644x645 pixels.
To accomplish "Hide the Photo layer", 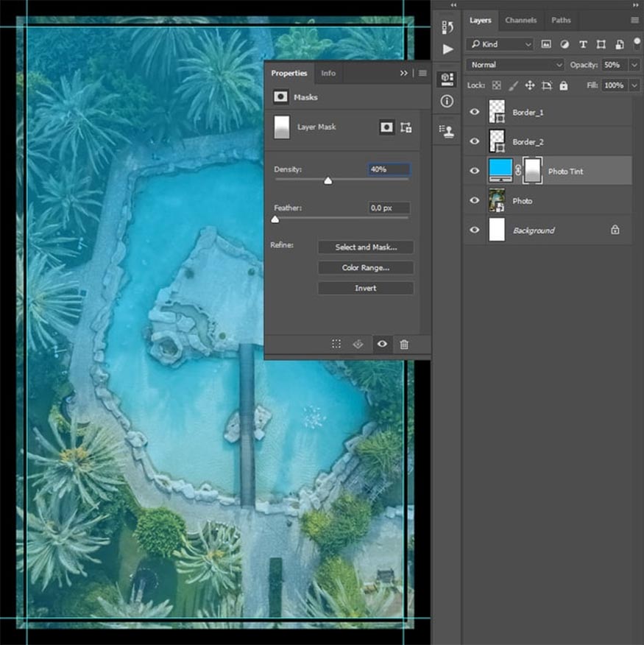I will click(474, 200).
